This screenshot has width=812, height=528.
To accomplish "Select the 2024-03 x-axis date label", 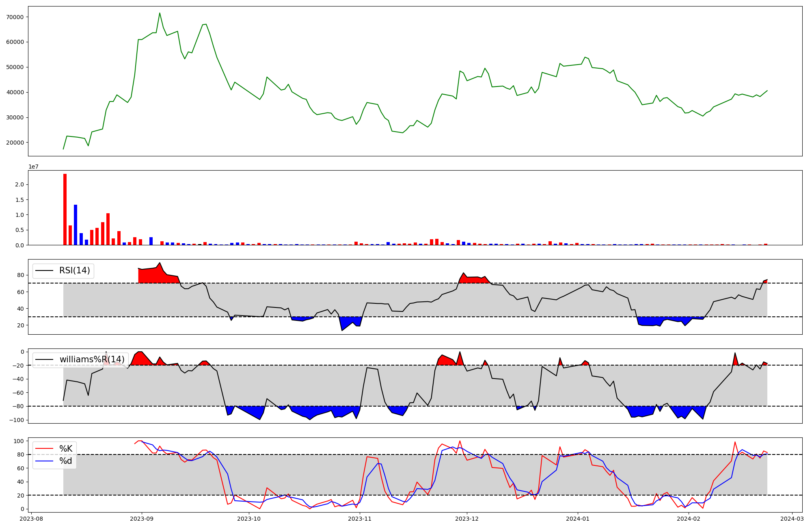I will (x=792, y=518).
